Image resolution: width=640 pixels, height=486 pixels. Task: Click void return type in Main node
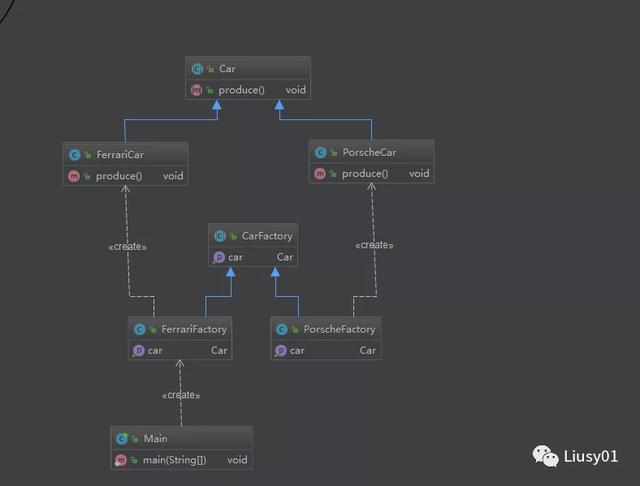pos(237,460)
